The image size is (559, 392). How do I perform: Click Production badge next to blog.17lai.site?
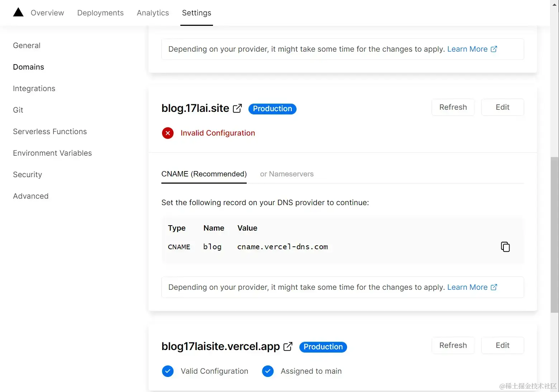tap(273, 109)
